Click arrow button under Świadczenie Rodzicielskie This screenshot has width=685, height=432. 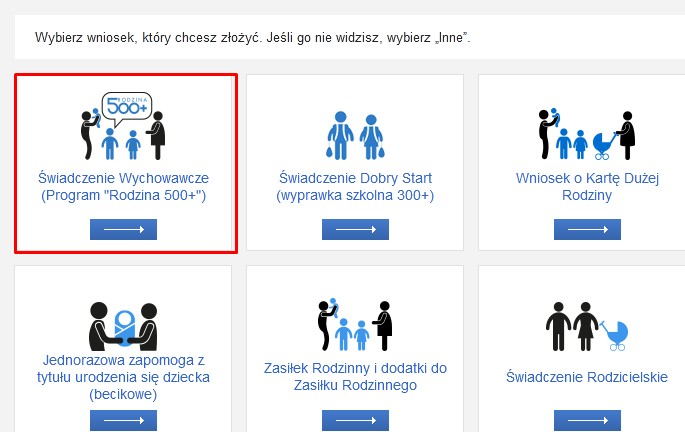[587, 421]
